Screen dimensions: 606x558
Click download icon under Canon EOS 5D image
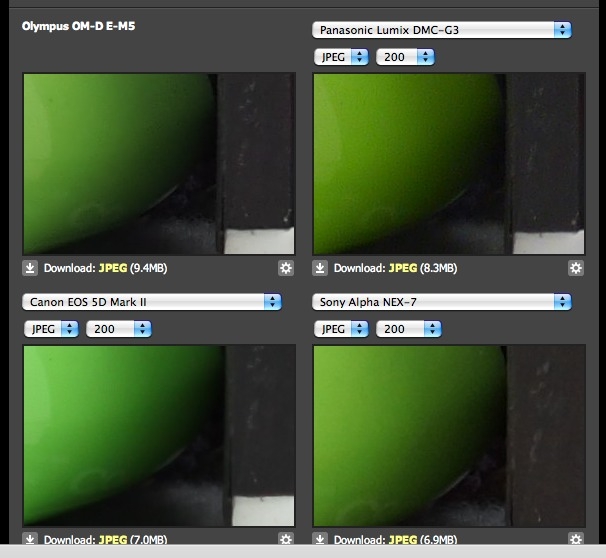pyautogui.click(x=30, y=538)
